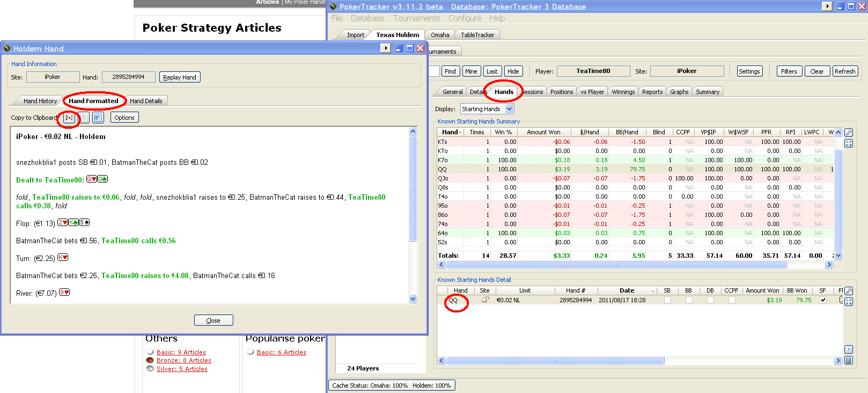Viewport: 868px width, 393px height.
Task: Click the Holdem Hand window's PokerTracker logo icon
Action: [x=7, y=48]
